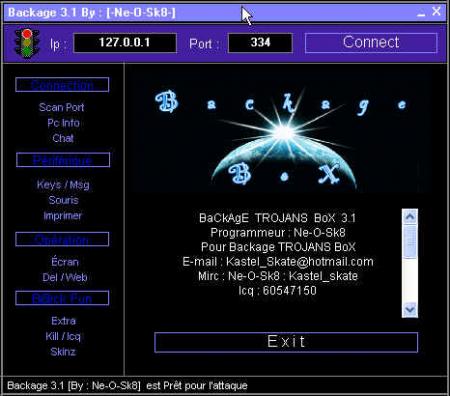Open the Souris option
The height and width of the screenshot is (396, 450).
(x=63, y=200)
